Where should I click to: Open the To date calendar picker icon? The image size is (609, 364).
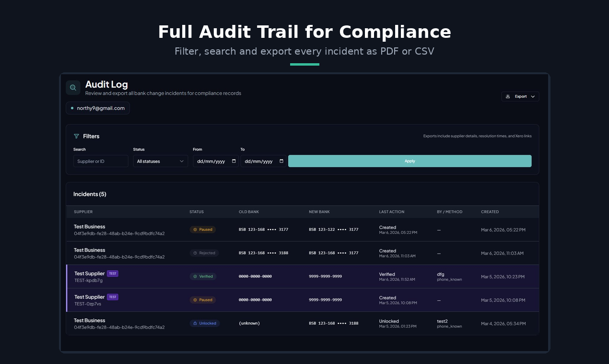[x=281, y=161]
